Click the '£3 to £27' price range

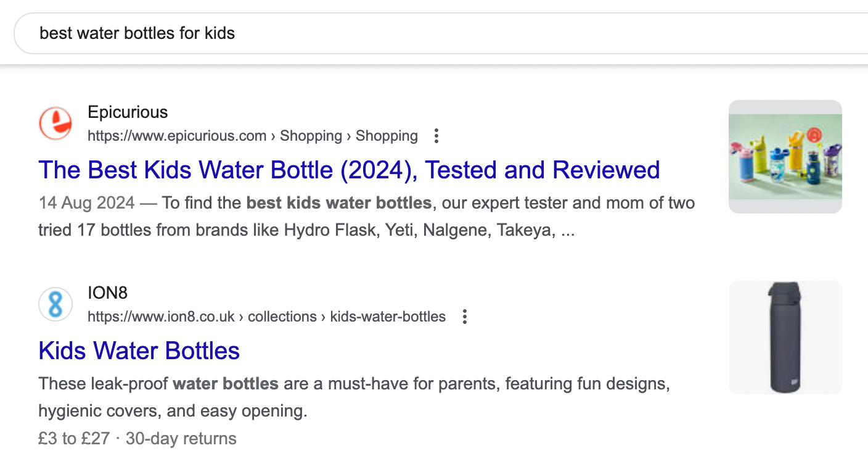(73, 439)
